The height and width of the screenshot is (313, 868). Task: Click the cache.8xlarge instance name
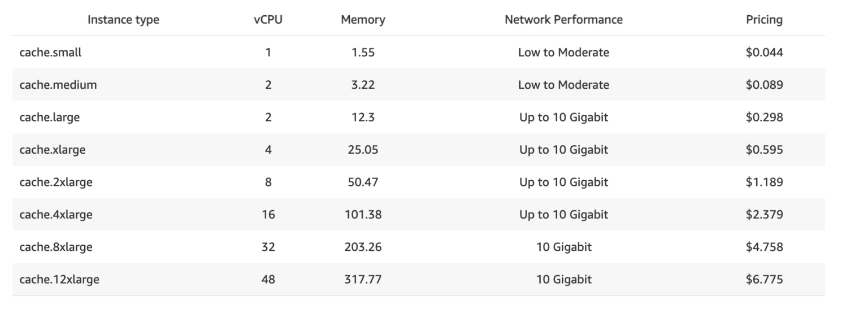pyautogui.click(x=56, y=247)
